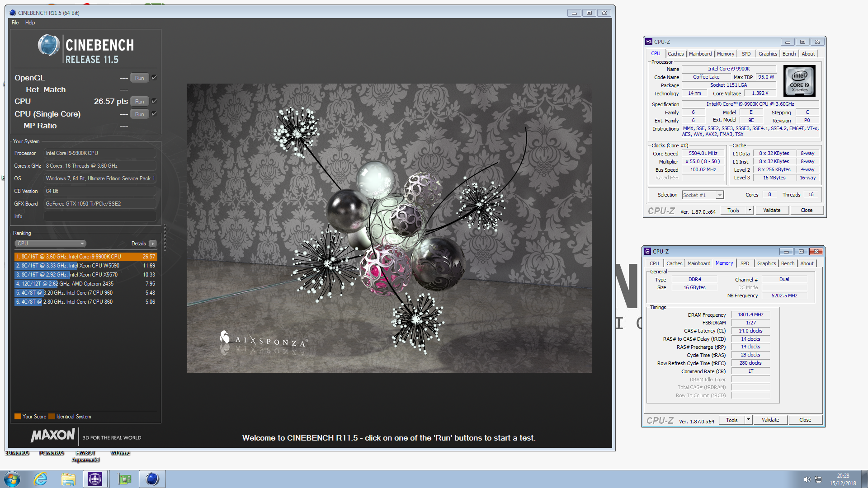Switch to Bench tab in upper CPU-Z
This screenshot has width=868, height=488.
[x=789, y=54]
